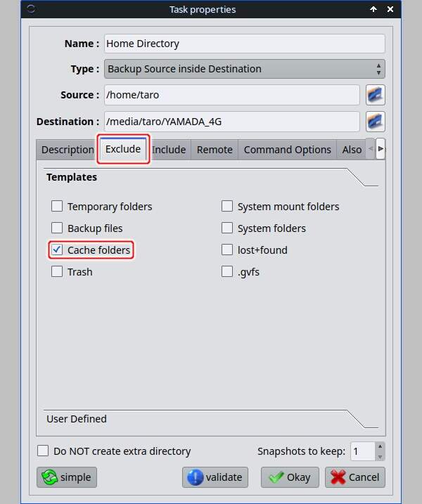Viewport: 422px width, 504px height.
Task: Enable the .gvfs exclusion checkbox
Action: [x=227, y=271]
